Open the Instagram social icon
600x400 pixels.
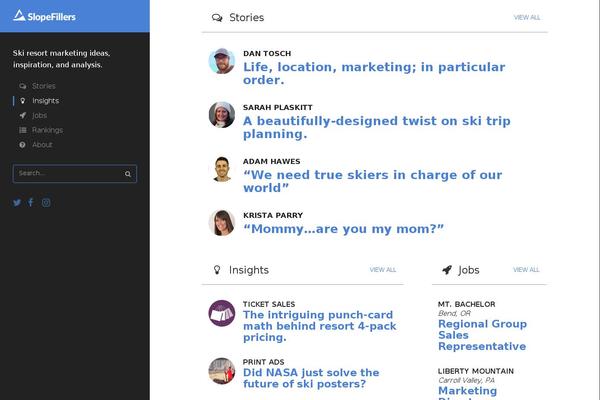tap(46, 203)
